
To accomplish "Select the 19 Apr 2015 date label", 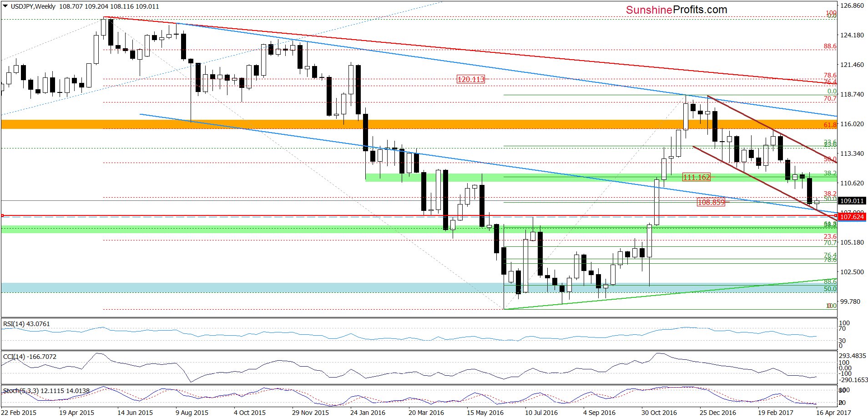I will [76, 413].
